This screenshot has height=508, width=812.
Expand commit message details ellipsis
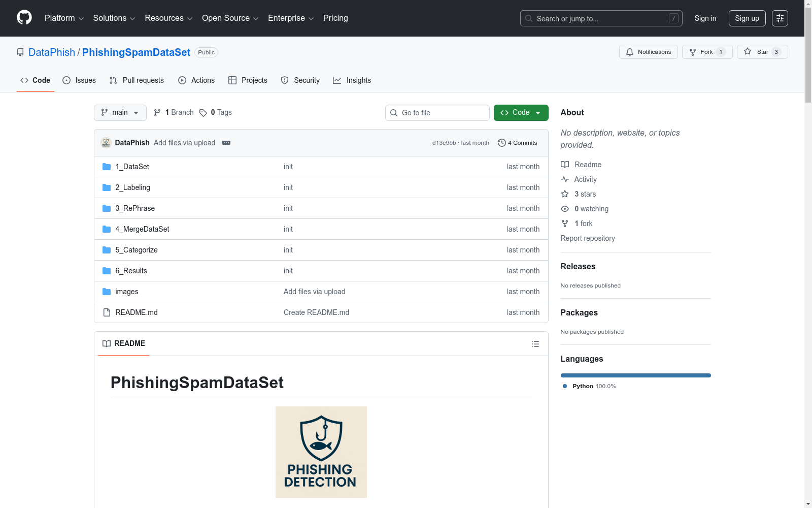tap(226, 143)
